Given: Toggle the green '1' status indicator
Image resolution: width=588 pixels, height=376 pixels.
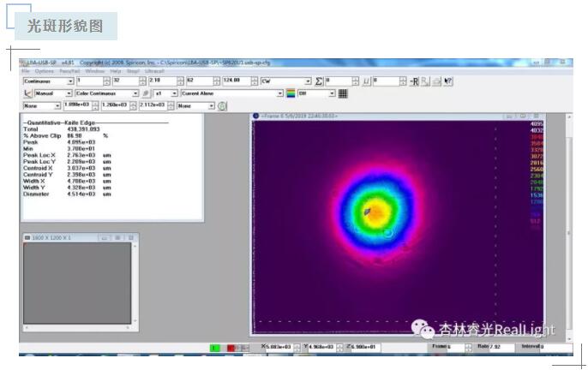Looking at the screenshot, I should point(215,348).
